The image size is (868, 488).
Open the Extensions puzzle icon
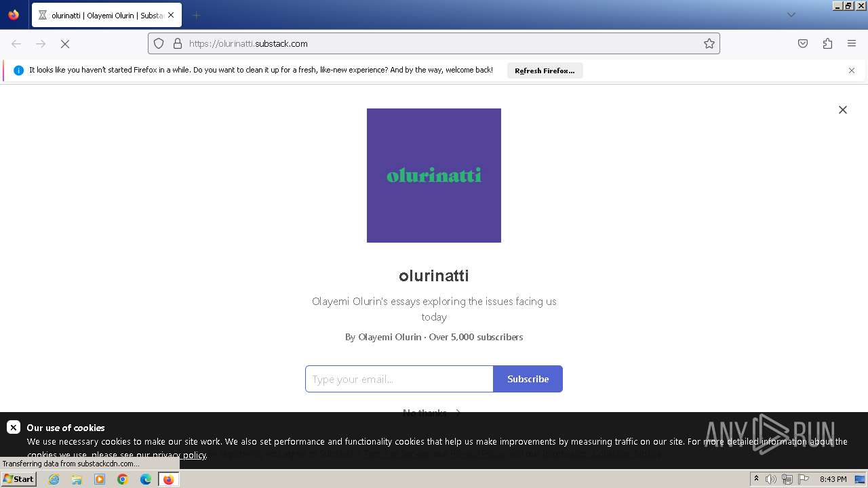pyautogui.click(x=827, y=43)
